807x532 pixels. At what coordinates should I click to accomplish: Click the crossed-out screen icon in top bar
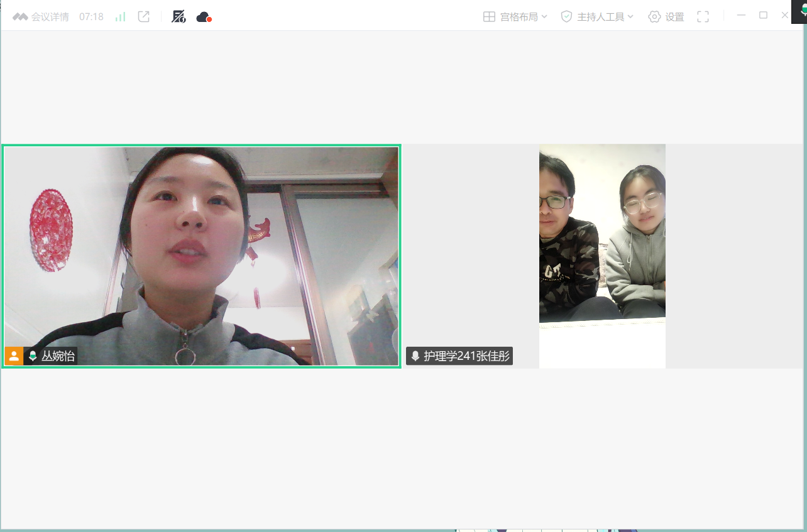click(178, 17)
